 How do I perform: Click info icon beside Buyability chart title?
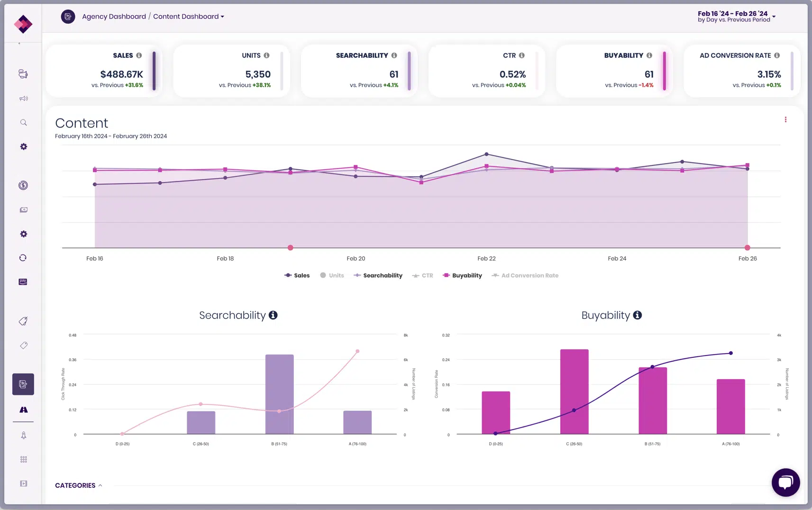(x=638, y=315)
